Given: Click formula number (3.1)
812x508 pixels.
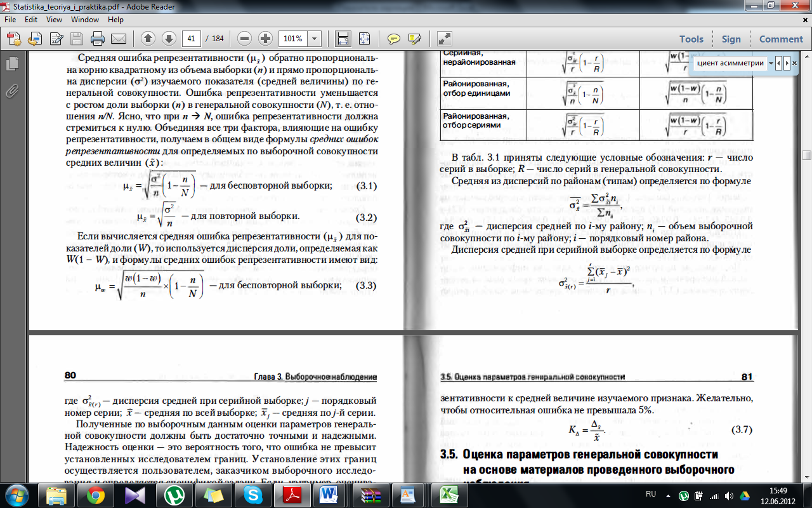Looking at the screenshot, I should 367,187.
